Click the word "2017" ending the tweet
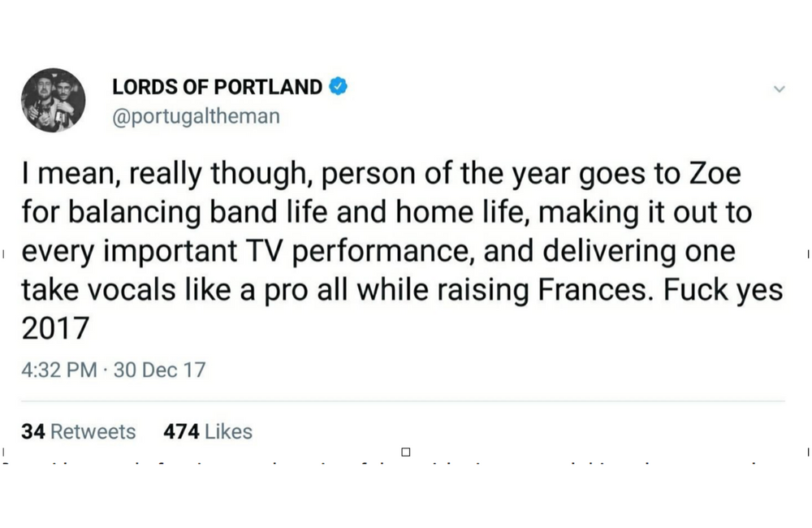This screenshot has width=812, height=528. click(x=55, y=328)
